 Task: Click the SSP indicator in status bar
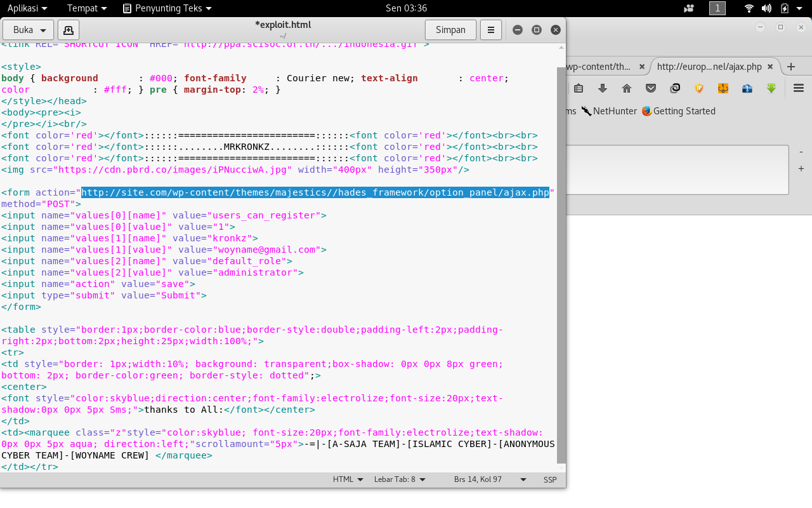coord(550,479)
